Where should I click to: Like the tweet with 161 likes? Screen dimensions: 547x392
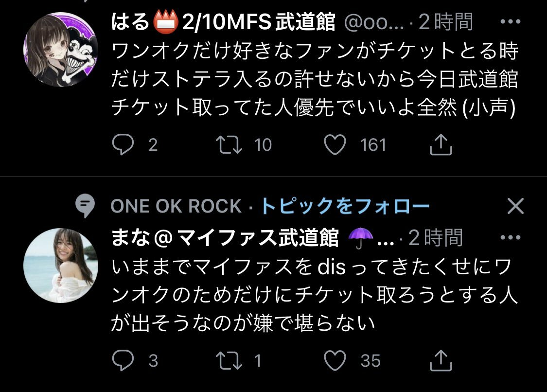click(335, 144)
